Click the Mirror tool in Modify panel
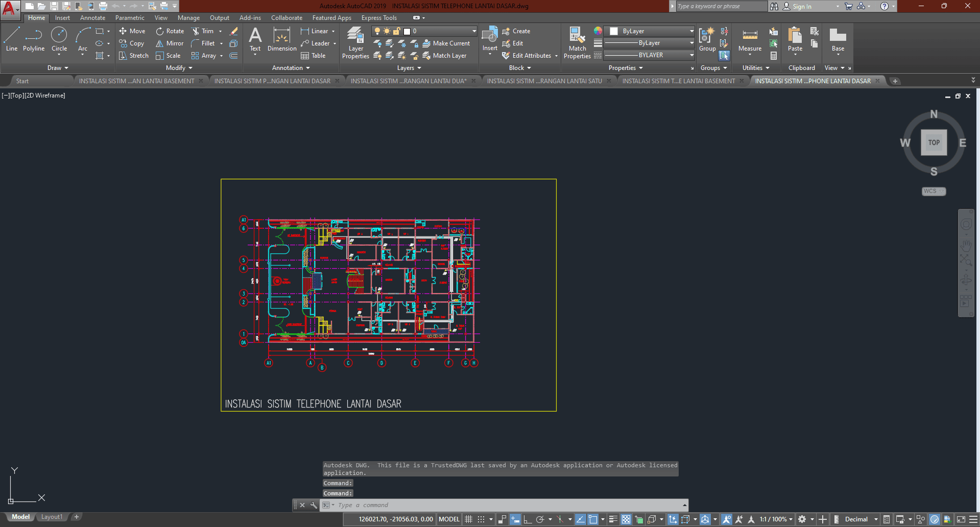980x527 pixels. (170, 43)
